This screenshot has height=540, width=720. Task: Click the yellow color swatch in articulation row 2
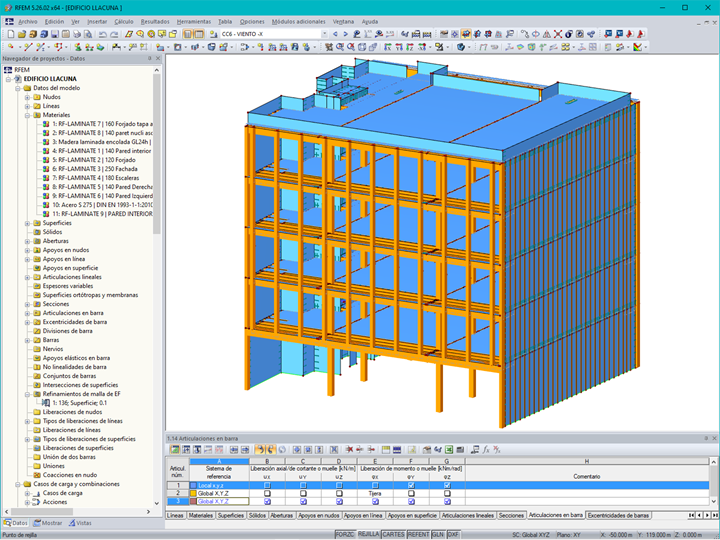tap(193, 494)
